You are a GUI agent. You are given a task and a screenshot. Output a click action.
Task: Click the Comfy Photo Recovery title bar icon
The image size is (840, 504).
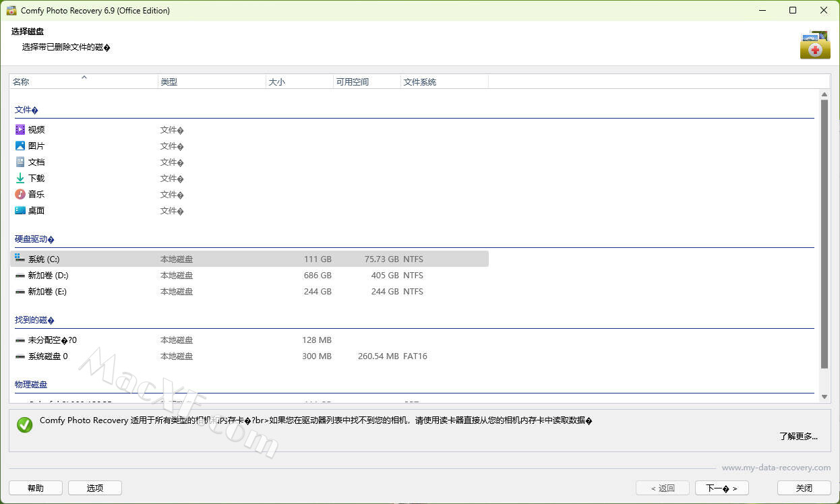tap(11, 10)
